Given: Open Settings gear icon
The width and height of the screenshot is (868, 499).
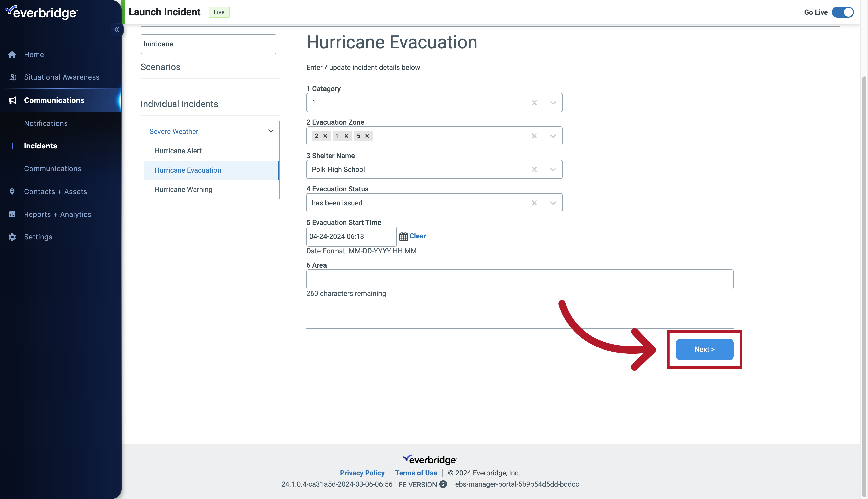Looking at the screenshot, I should pyautogui.click(x=12, y=237).
